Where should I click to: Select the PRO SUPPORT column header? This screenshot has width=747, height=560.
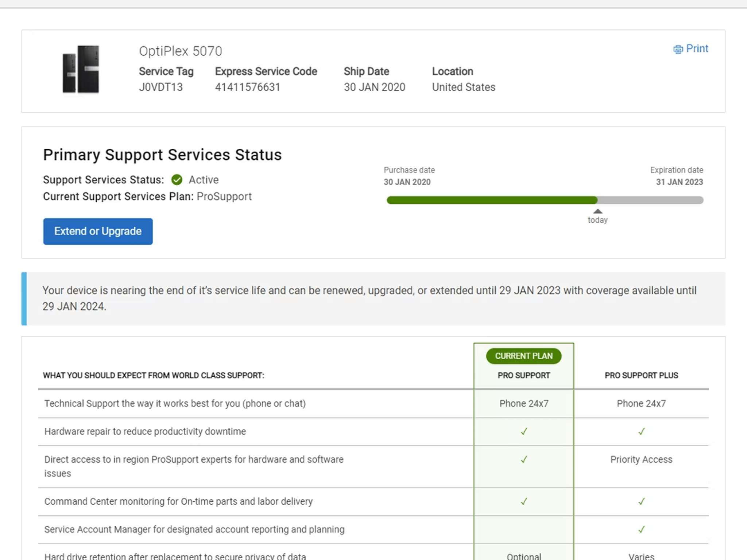click(523, 375)
